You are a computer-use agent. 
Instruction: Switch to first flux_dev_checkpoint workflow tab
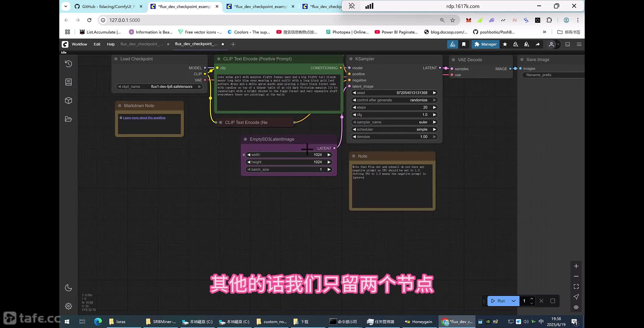(142, 44)
